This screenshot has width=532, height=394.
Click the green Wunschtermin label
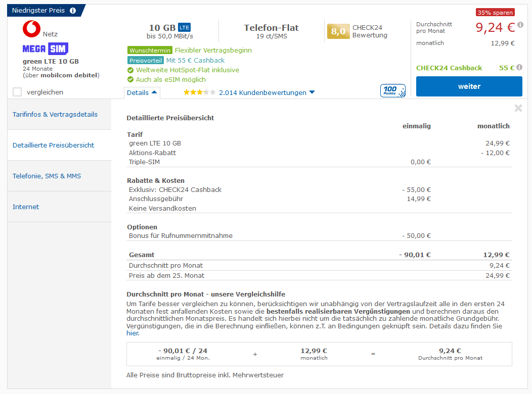[x=150, y=51]
